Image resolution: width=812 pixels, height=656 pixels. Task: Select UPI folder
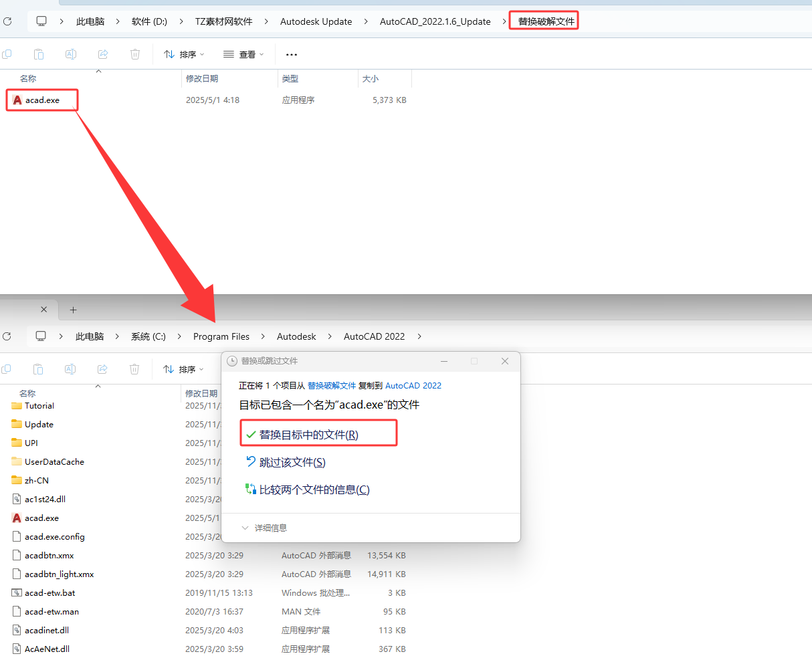pyautogui.click(x=25, y=443)
